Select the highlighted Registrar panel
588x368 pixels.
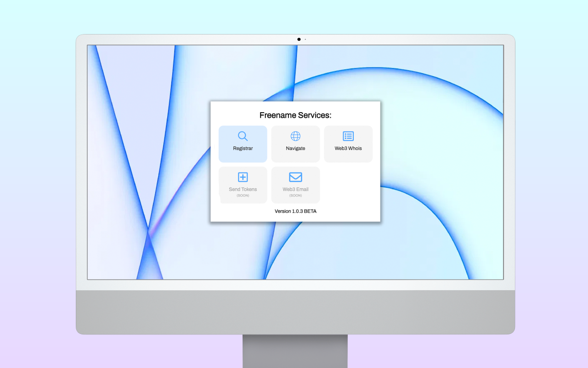(243, 144)
